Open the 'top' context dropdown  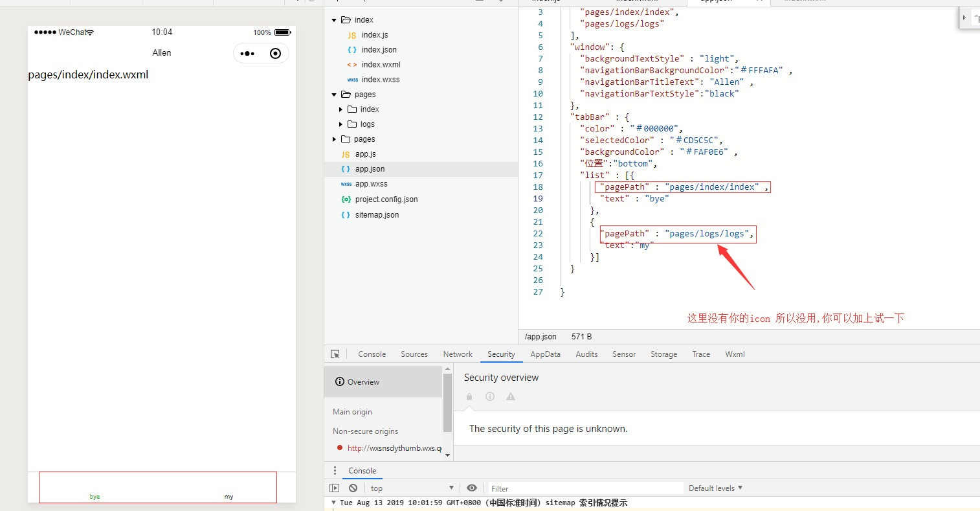coord(412,488)
